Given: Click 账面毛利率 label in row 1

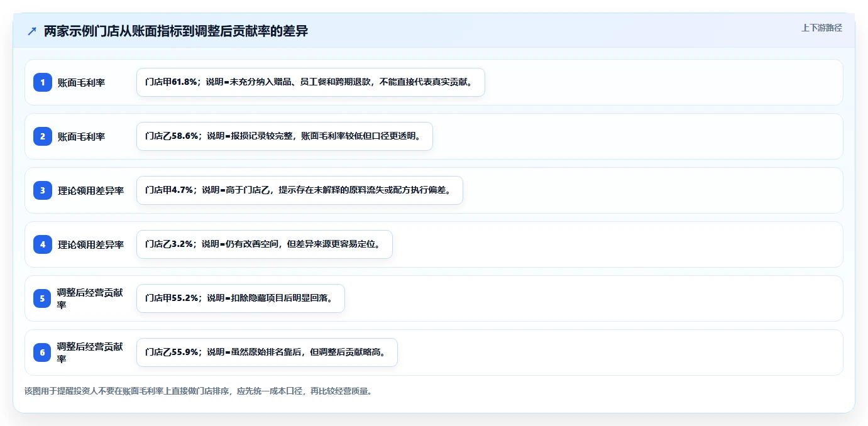Looking at the screenshot, I should coord(82,82).
